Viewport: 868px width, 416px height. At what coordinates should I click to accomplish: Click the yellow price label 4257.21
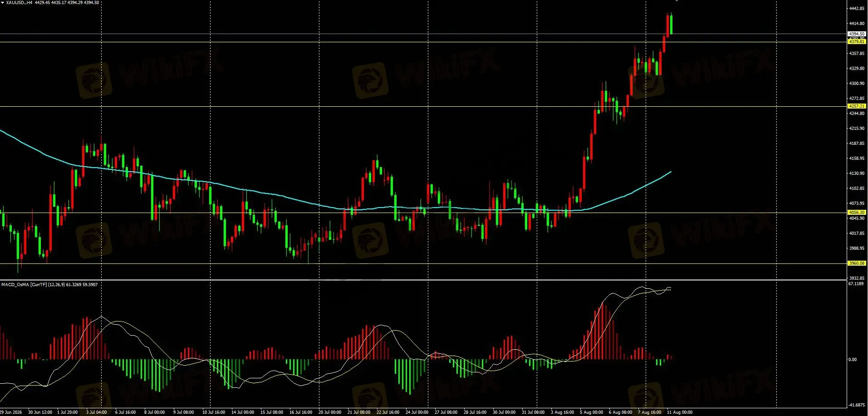[x=857, y=106]
